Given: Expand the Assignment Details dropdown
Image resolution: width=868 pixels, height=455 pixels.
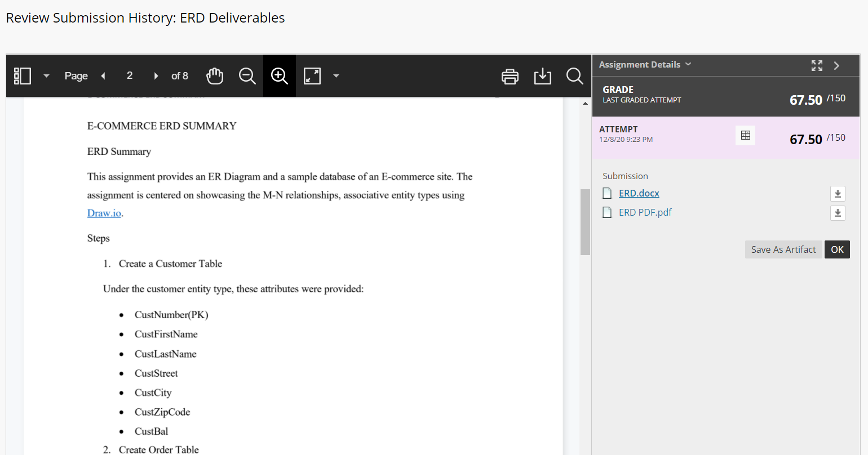Looking at the screenshot, I should tap(645, 65).
